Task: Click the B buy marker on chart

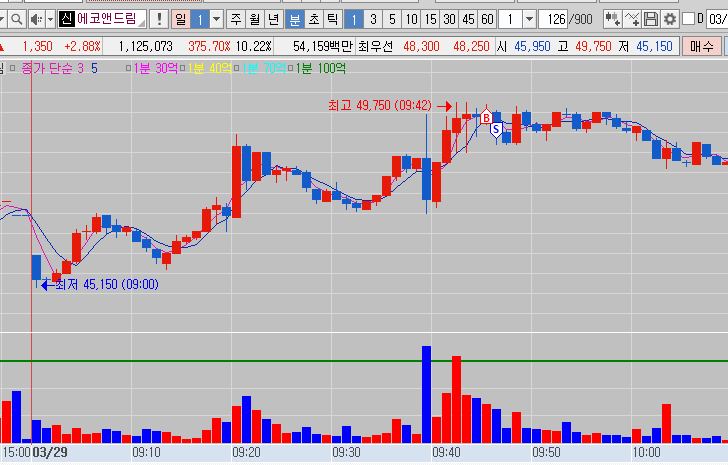Action: point(487,118)
